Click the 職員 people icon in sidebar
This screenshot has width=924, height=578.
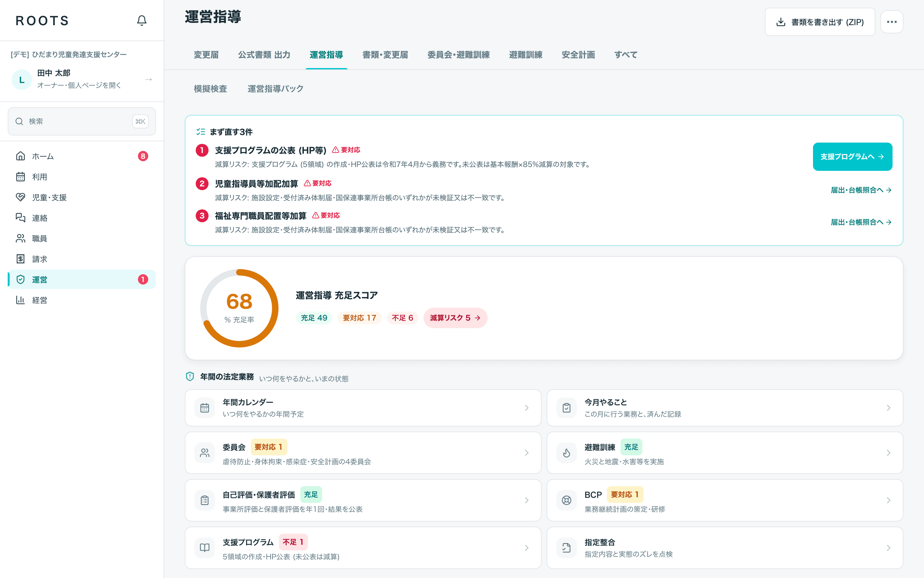(21, 239)
